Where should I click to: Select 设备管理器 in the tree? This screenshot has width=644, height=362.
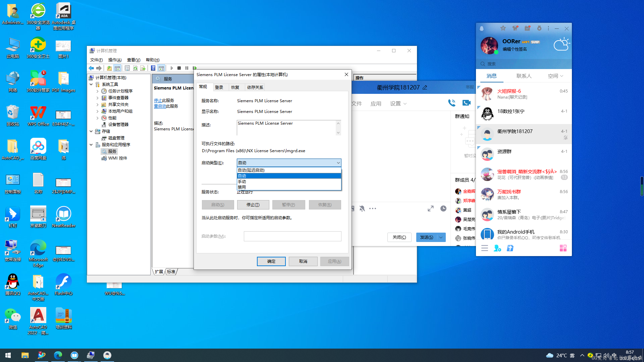[x=118, y=124]
